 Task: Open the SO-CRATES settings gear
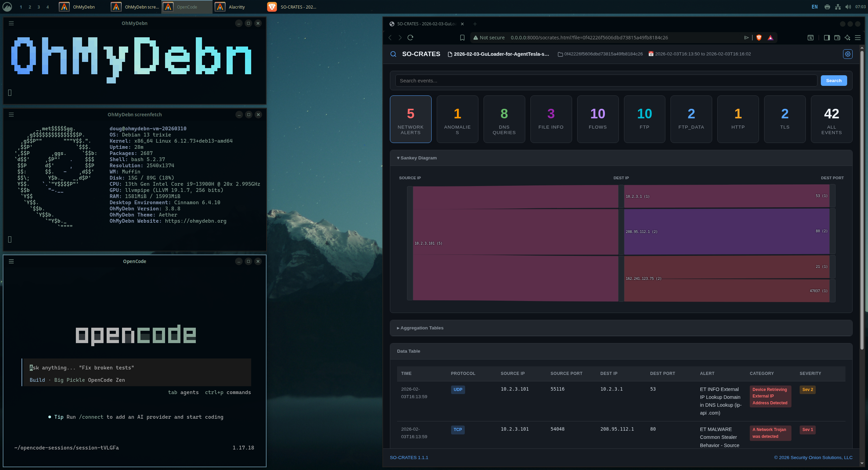coord(847,54)
